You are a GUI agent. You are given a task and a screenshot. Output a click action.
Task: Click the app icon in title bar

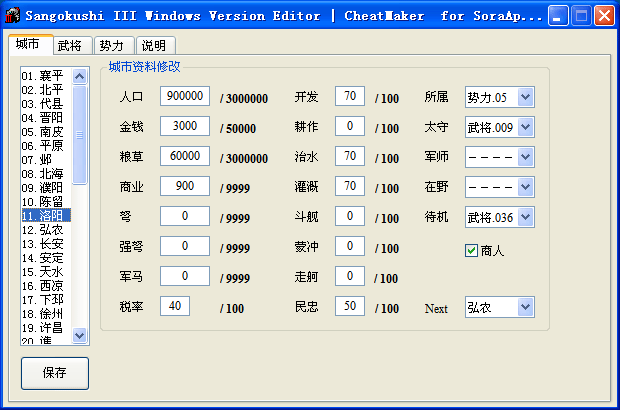coord(13,16)
